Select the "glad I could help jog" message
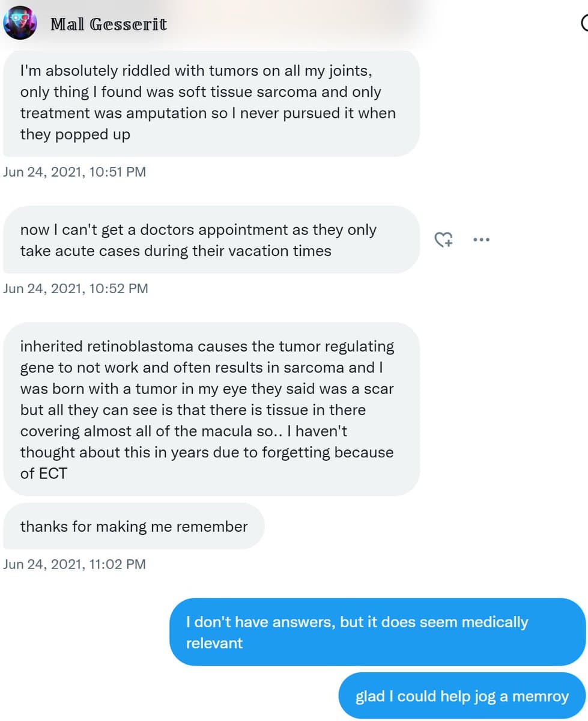The height and width of the screenshot is (721, 588). 461,696
